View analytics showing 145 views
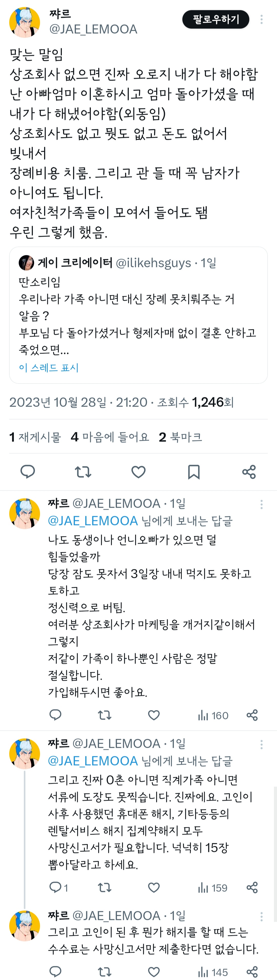This screenshot has height=980, width=277. click(x=213, y=972)
